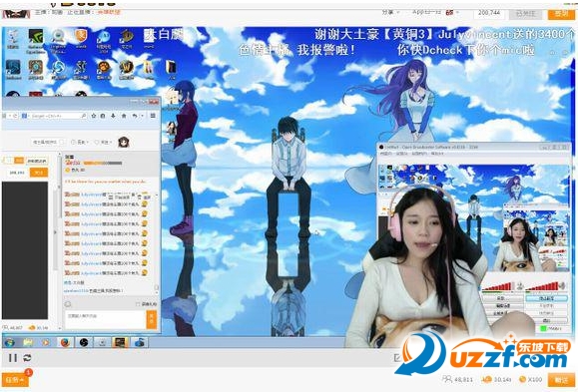578x392 pixels.
Task: Click the orange send button beside the chat input
Action: (152, 319)
